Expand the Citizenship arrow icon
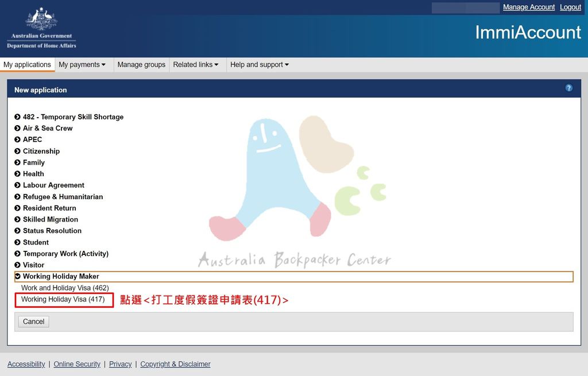Screen dimensions: 588x376 (x=17, y=151)
